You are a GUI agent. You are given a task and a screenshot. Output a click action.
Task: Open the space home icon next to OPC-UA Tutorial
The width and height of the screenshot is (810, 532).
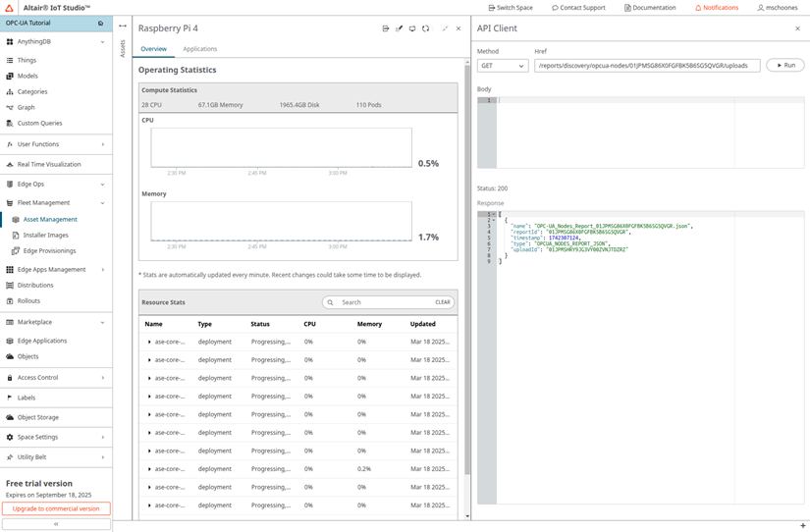[x=101, y=24]
